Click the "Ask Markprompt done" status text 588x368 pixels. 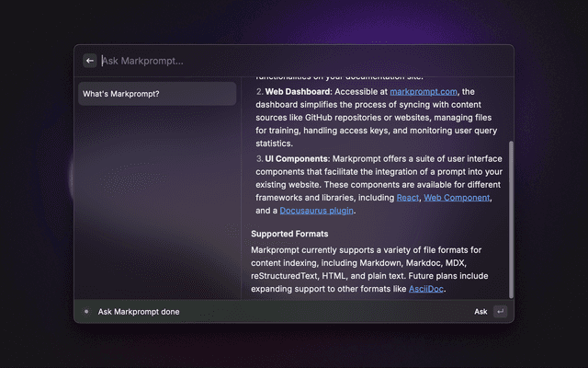click(139, 312)
